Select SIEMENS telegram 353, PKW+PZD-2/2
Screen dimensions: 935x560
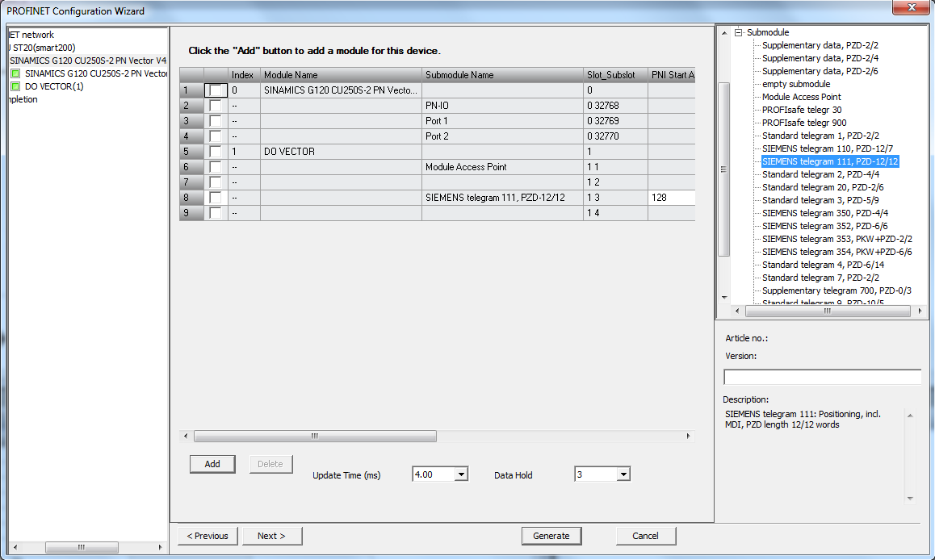[837, 239]
